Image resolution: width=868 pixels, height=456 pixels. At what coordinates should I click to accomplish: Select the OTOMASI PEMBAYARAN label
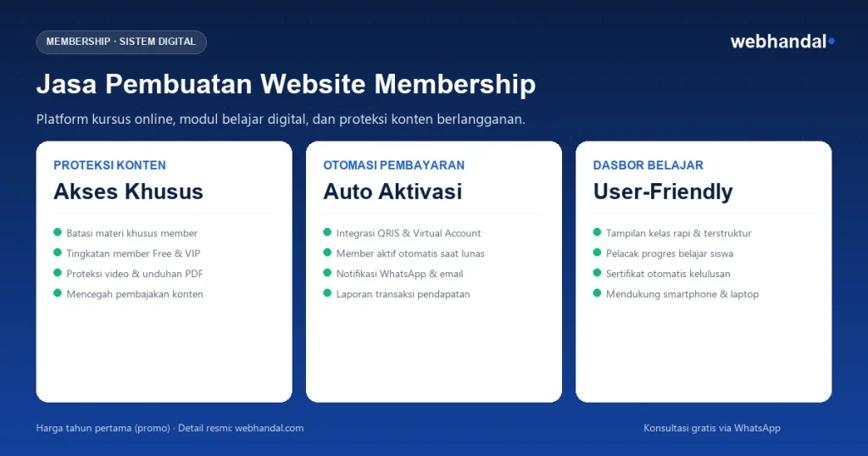tap(393, 165)
